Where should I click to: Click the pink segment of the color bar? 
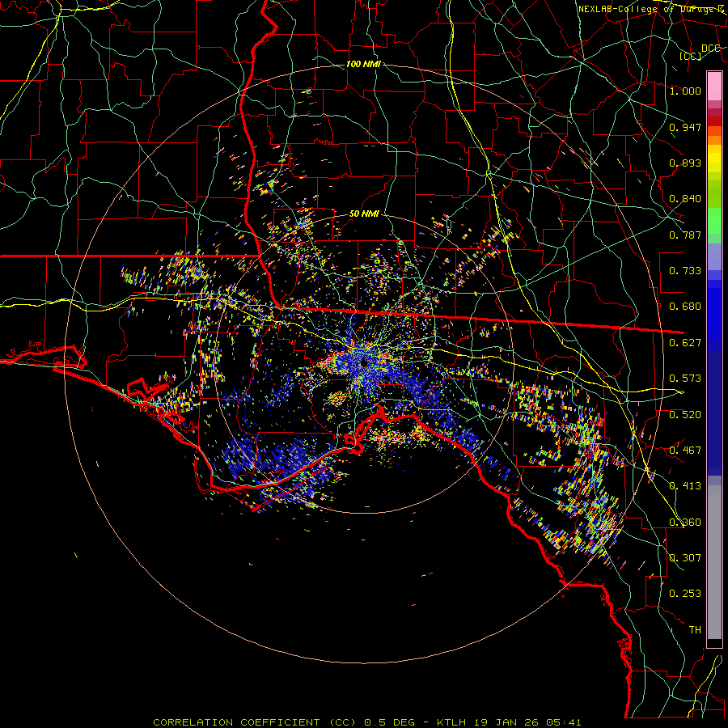pyautogui.click(x=714, y=87)
